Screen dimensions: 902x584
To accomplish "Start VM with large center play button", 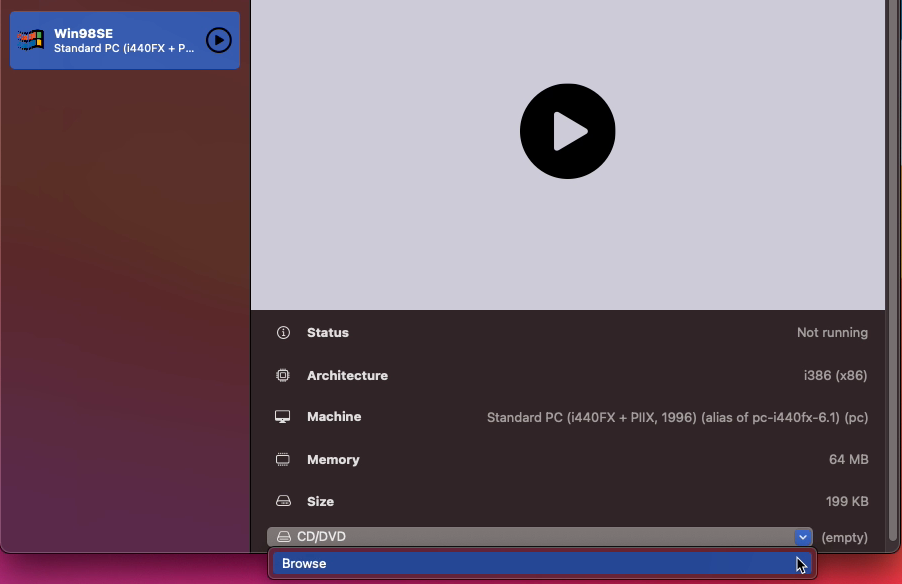I will click(x=567, y=131).
